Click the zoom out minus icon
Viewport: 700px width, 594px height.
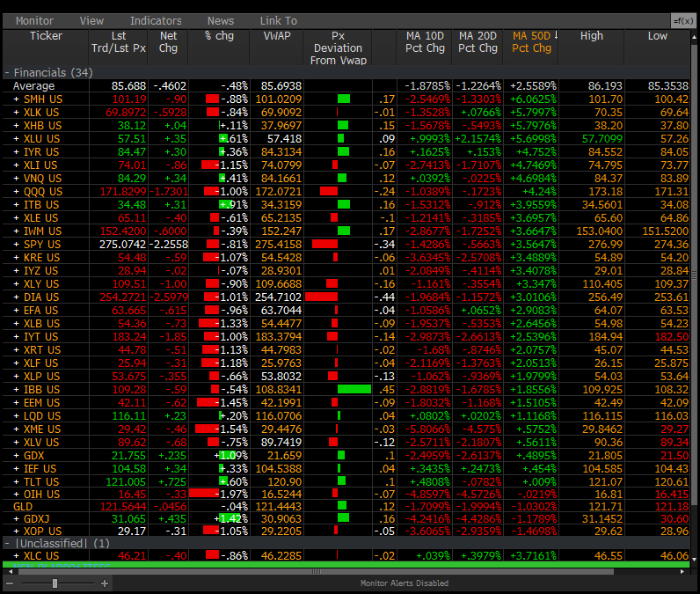(x=10, y=583)
